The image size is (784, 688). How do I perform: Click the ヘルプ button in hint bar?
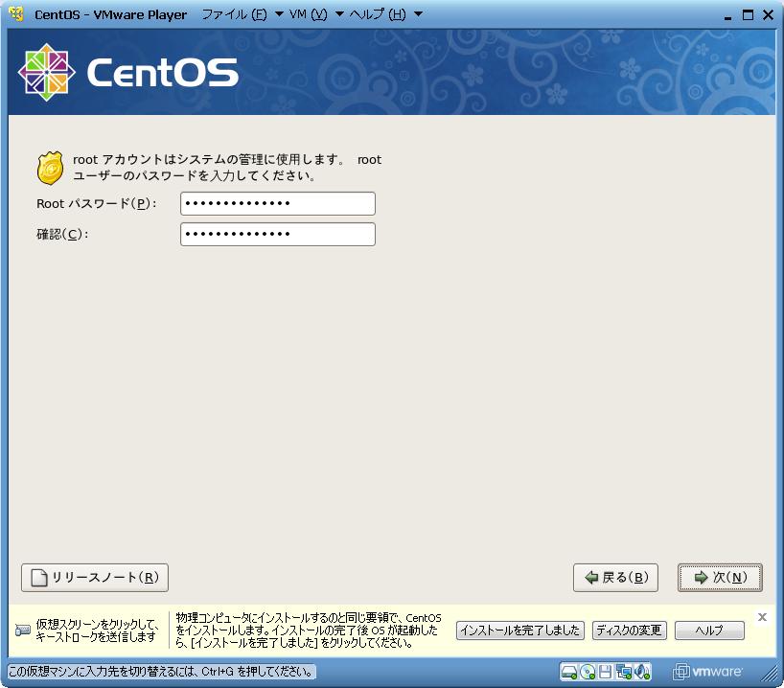click(x=709, y=630)
